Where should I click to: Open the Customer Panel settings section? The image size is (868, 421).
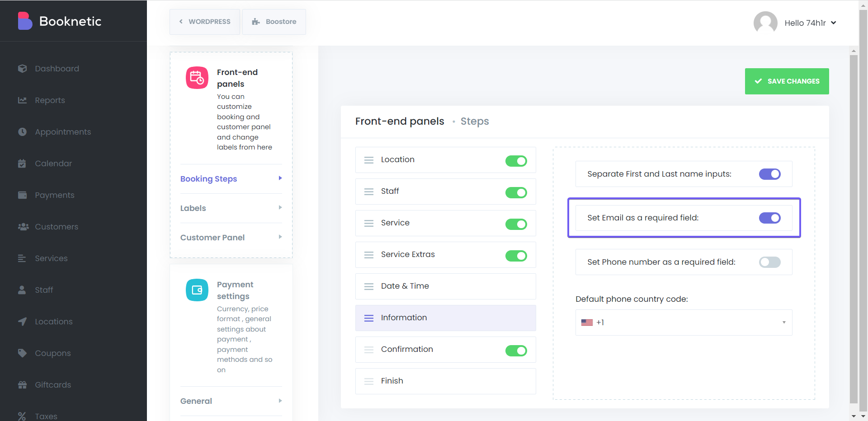[231, 238]
